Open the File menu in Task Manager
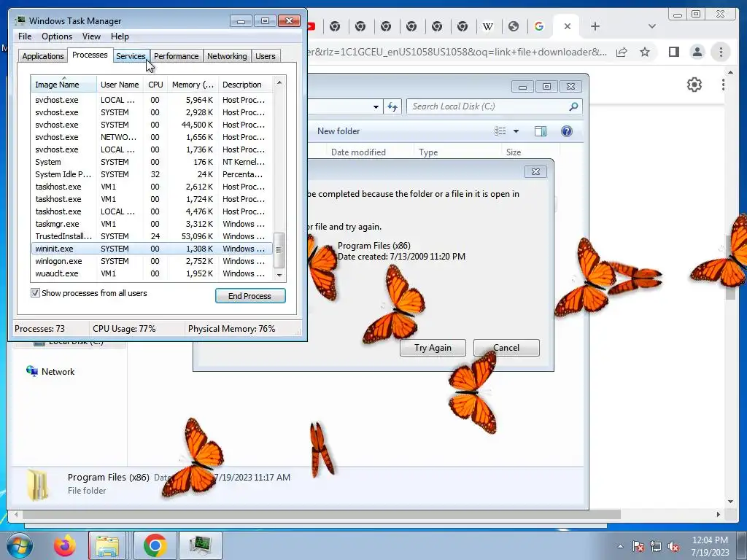747x560 pixels. 25,36
